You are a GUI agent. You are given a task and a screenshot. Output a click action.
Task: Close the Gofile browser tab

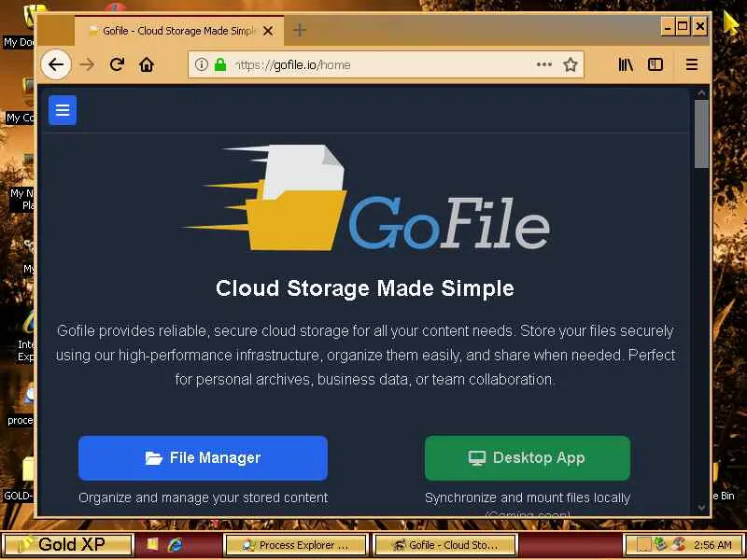(x=268, y=31)
